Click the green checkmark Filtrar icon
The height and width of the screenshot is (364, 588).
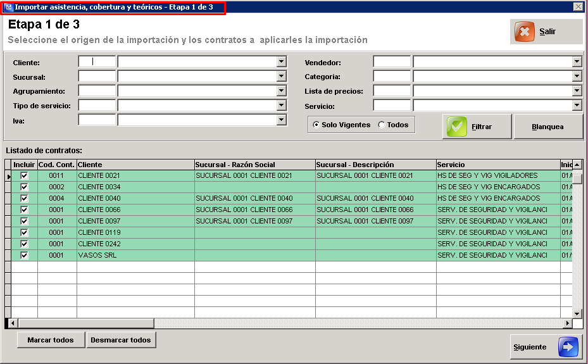(457, 127)
